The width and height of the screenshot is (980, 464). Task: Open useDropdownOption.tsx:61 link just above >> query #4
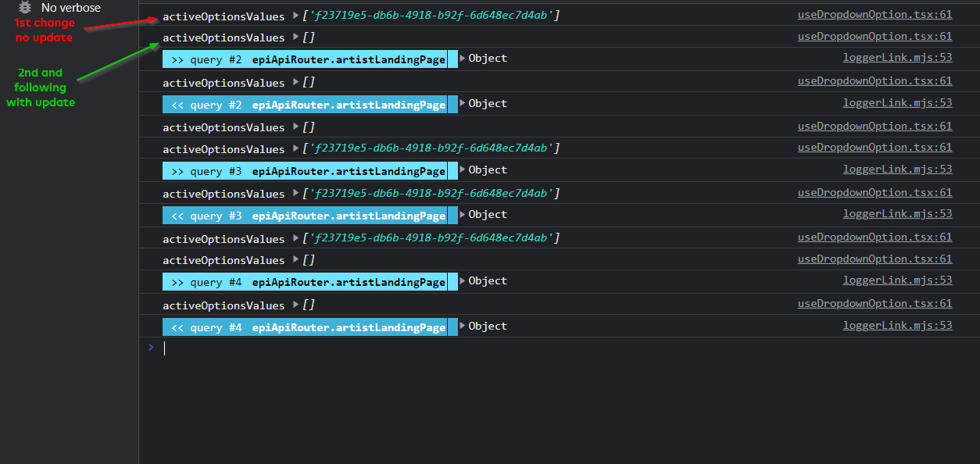click(874, 259)
